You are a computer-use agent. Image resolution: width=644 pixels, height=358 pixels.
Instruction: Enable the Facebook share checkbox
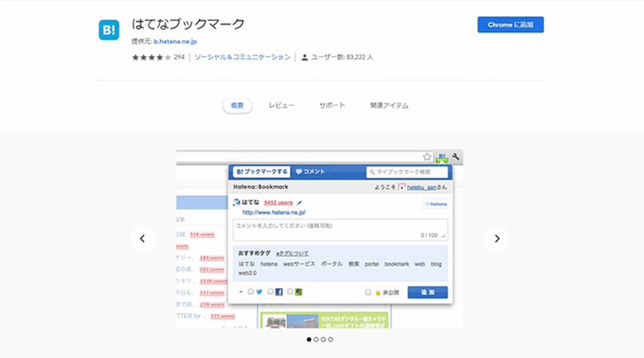pos(270,292)
